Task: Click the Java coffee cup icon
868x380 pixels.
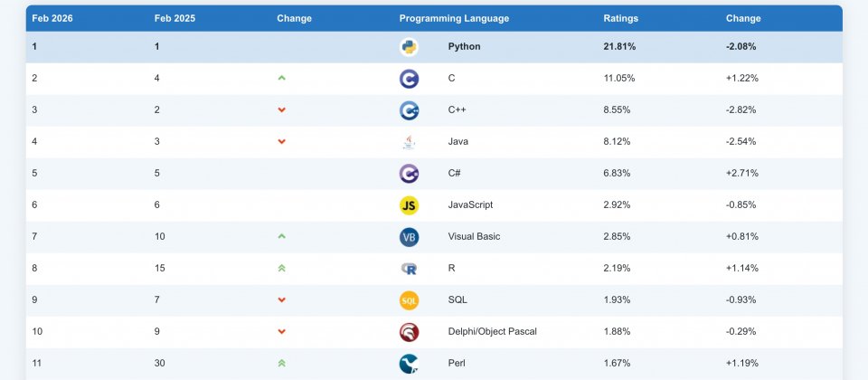Action: 409,142
